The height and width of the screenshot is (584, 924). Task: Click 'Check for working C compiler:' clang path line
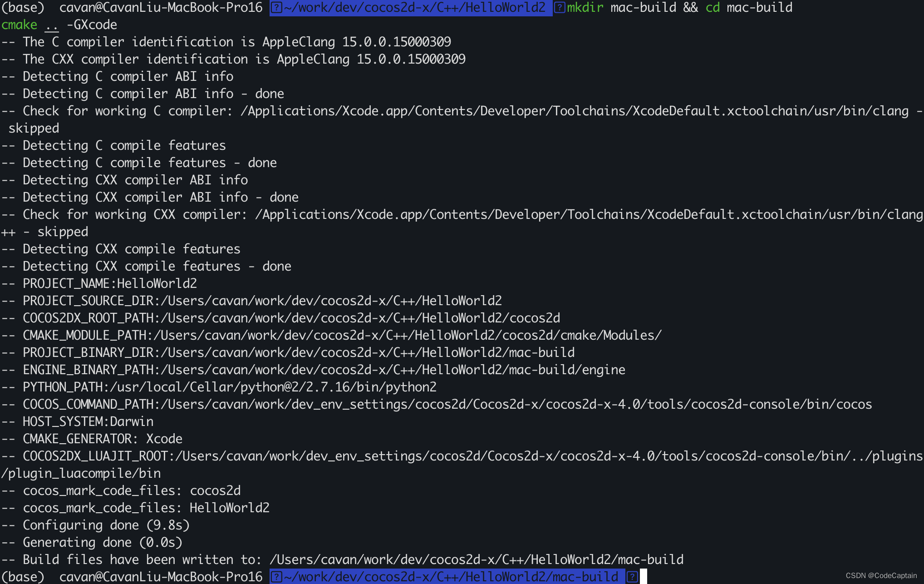462,111
